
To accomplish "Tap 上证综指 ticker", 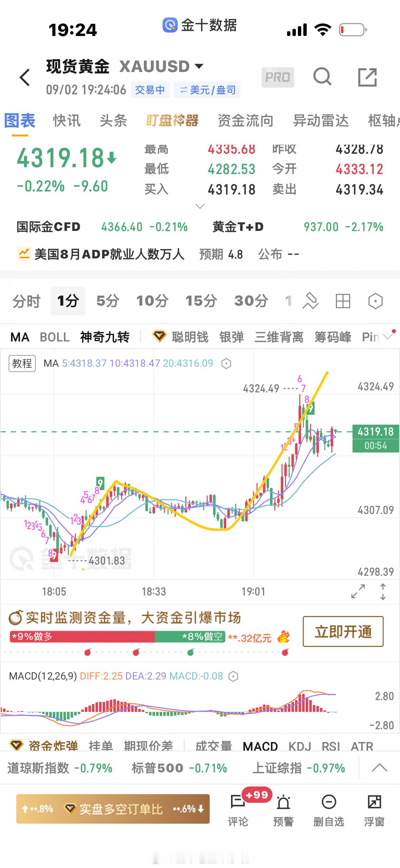I will tap(299, 768).
